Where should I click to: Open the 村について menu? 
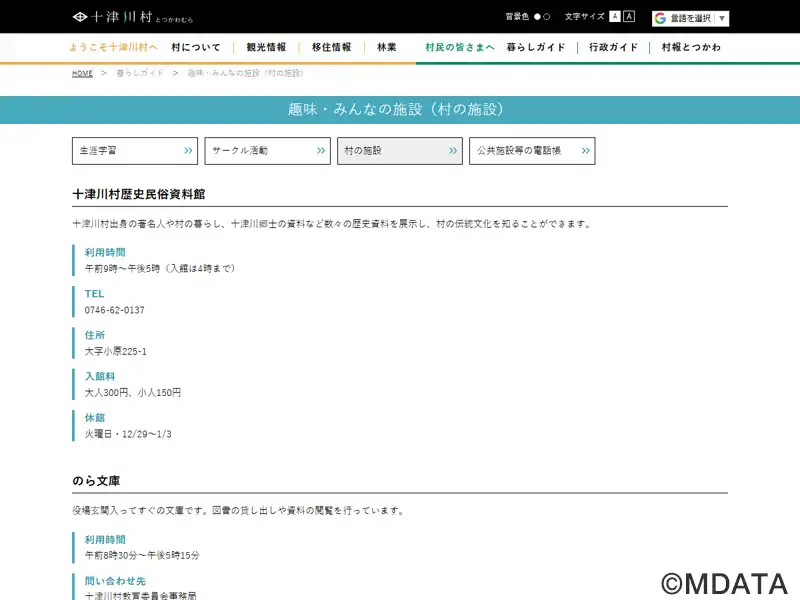196,47
